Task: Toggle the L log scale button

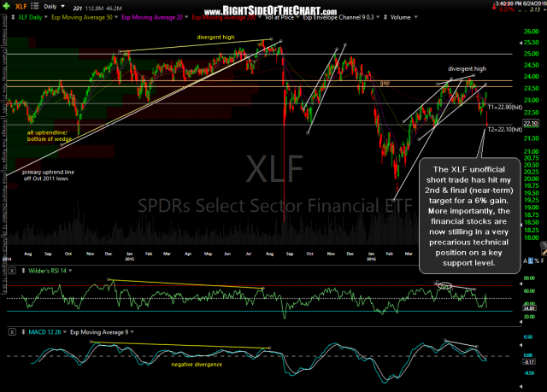Action: pyautogui.click(x=531, y=260)
